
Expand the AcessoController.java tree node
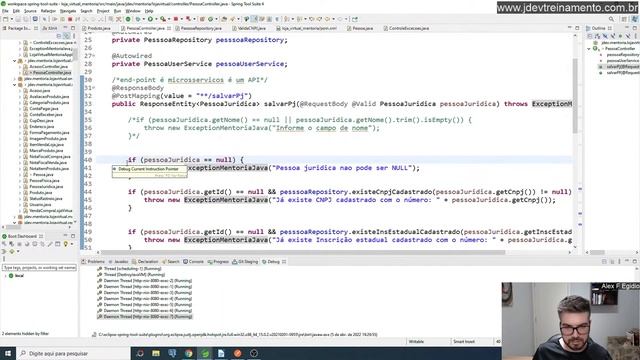pos(20,67)
